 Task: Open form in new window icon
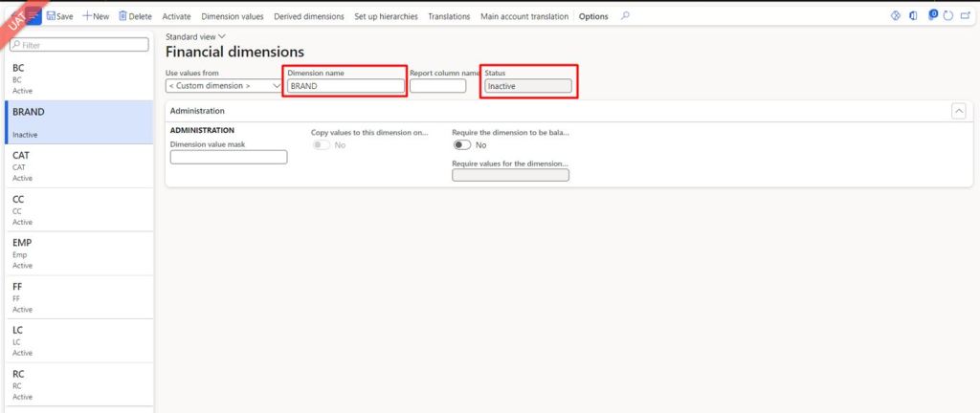[966, 15]
